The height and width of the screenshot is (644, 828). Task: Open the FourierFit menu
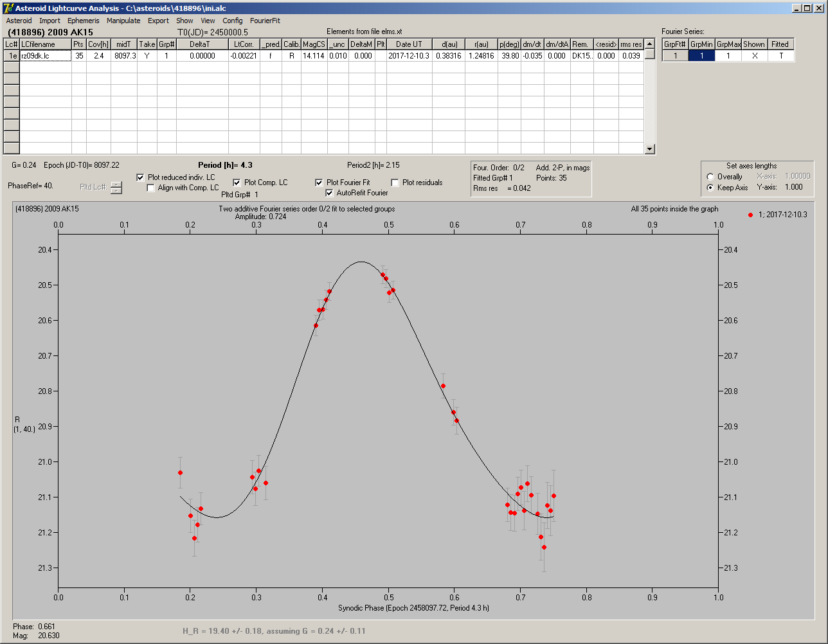pyautogui.click(x=265, y=21)
